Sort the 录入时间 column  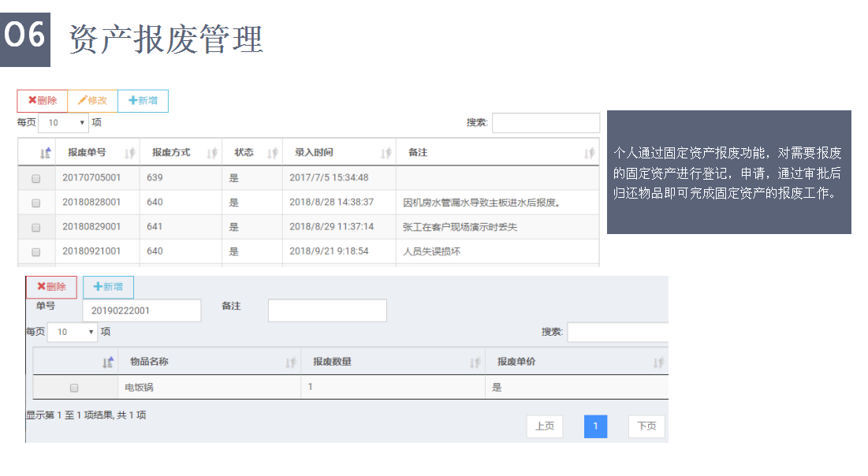[x=386, y=153]
